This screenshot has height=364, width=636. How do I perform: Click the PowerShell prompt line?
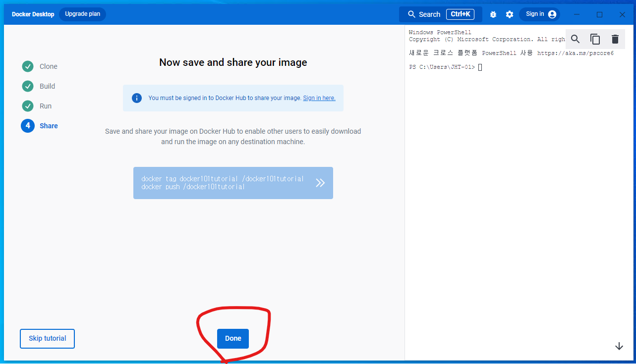tap(446, 67)
